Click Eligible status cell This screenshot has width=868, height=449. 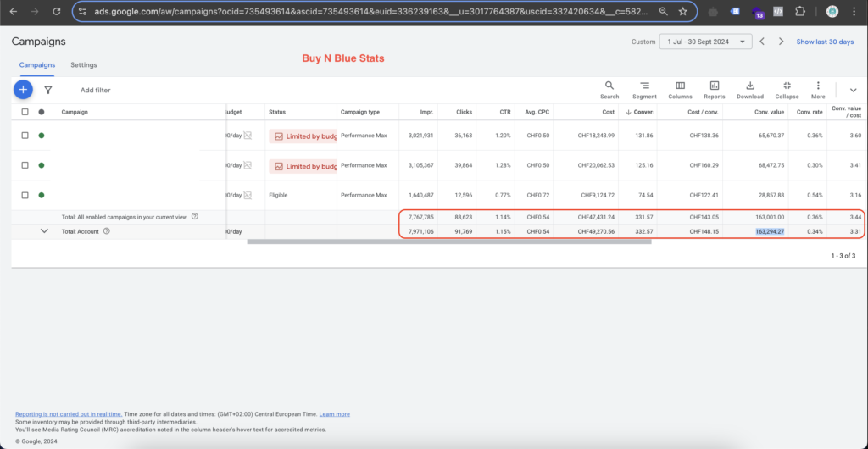[x=278, y=195]
